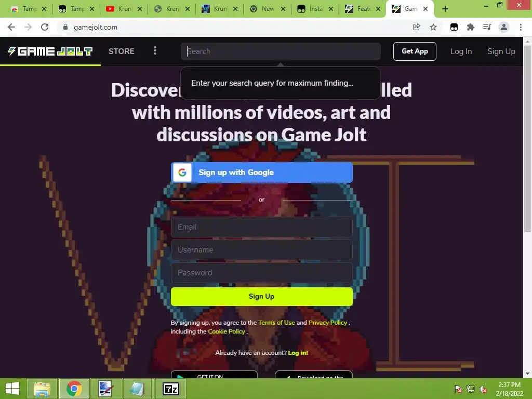Bookmark this page with star icon
Screen dimensions: 532x399
(x=433, y=27)
